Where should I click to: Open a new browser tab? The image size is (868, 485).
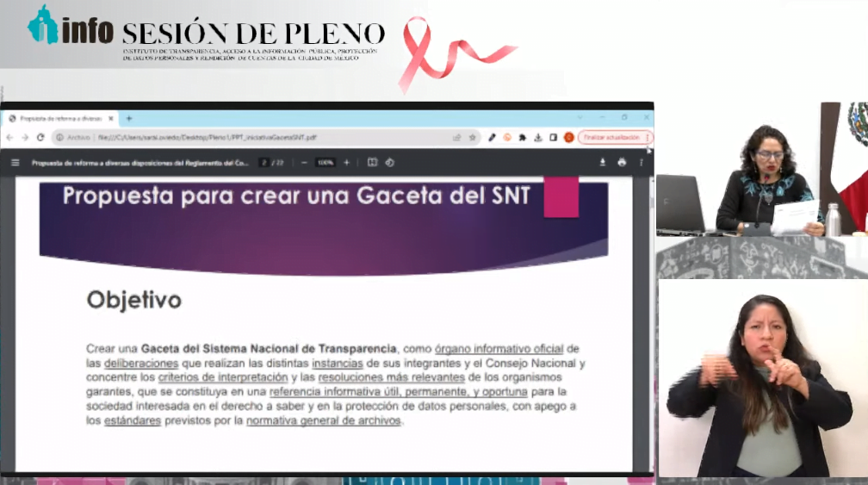[129, 118]
